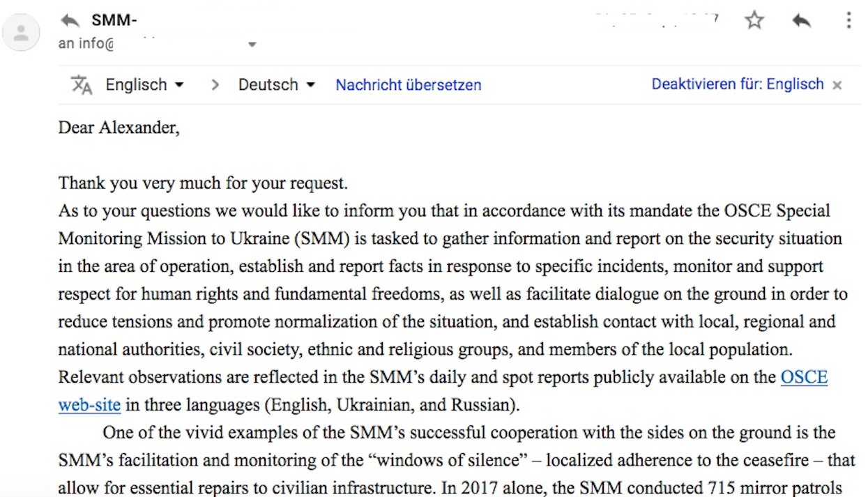This screenshot has height=497, width=868.
Task: Click the sender name SMM-
Action: coord(114,20)
